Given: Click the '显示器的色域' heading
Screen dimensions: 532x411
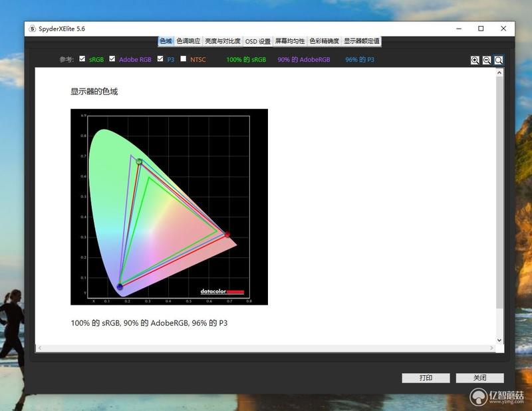Looking at the screenshot, I should (x=94, y=91).
